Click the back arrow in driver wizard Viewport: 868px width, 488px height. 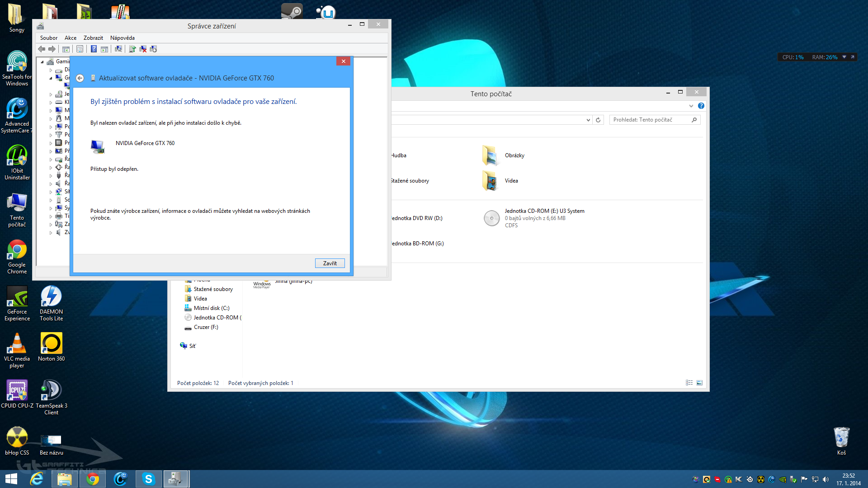80,78
